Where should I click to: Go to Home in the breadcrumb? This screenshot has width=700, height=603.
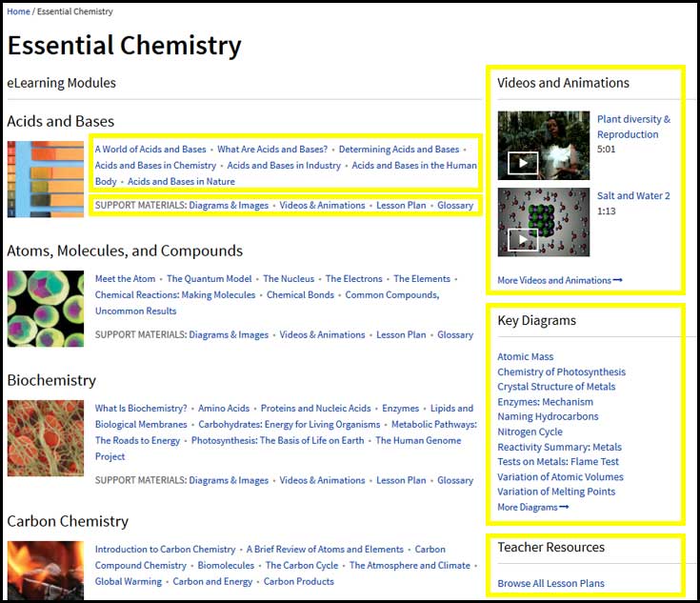pyautogui.click(x=18, y=11)
